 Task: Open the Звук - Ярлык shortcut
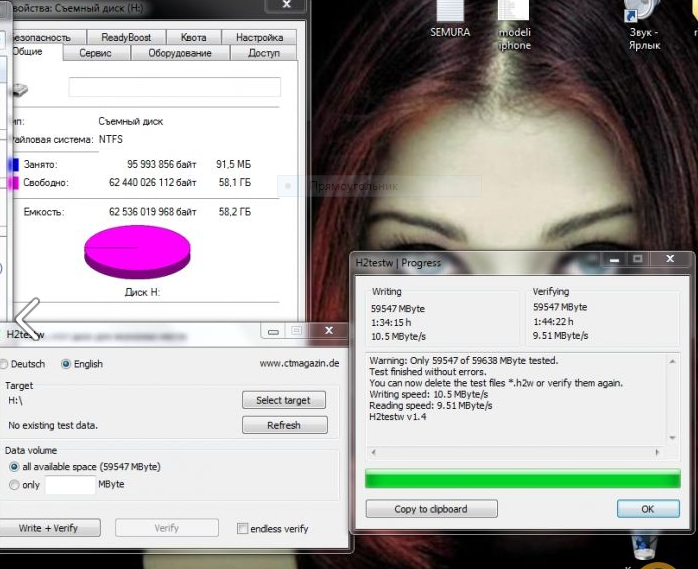point(644,24)
